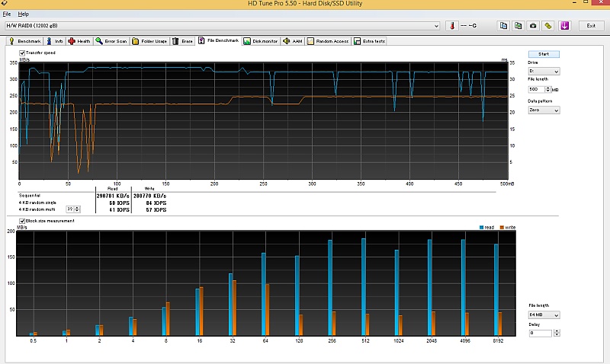Open the Help menu
Image resolution: width=610 pixels, height=364 pixels.
(x=24, y=14)
